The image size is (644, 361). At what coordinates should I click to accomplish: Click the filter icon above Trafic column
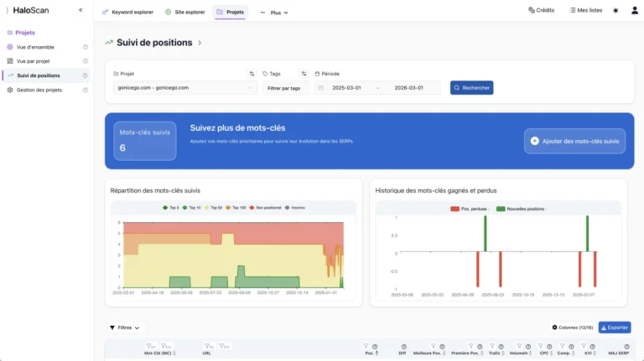coord(492,346)
